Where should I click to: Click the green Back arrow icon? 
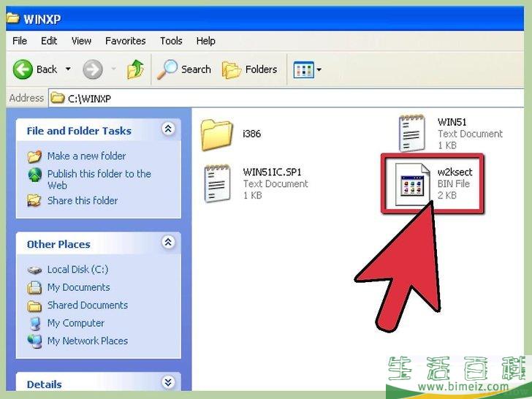pyautogui.click(x=23, y=69)
